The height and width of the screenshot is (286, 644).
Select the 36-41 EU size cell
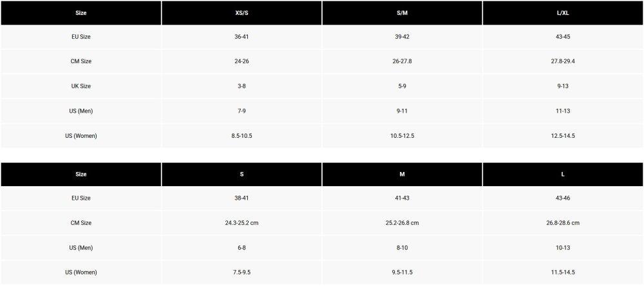point(241,37)
